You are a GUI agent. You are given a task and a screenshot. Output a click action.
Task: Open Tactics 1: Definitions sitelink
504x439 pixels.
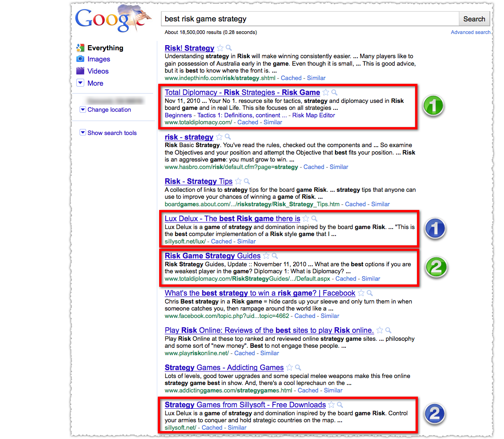(x=242, y=115)
